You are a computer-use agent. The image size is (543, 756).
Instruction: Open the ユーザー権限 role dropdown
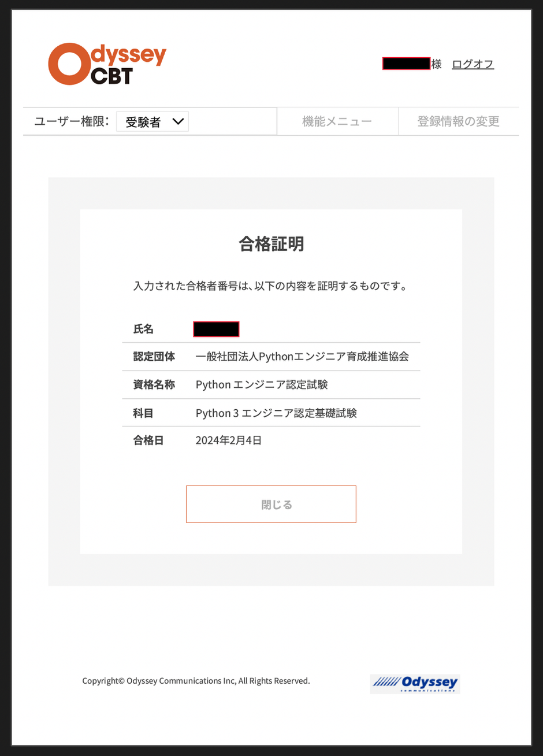click(x=152, y=121)
